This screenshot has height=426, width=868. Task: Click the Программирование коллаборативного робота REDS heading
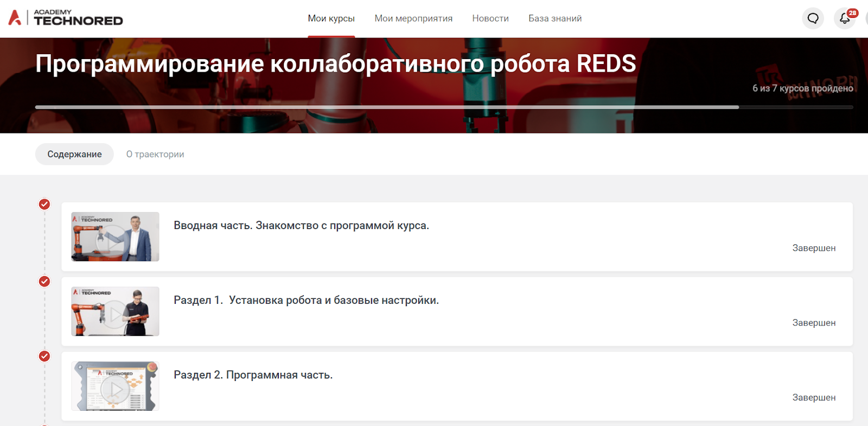[x=335, y=64]
